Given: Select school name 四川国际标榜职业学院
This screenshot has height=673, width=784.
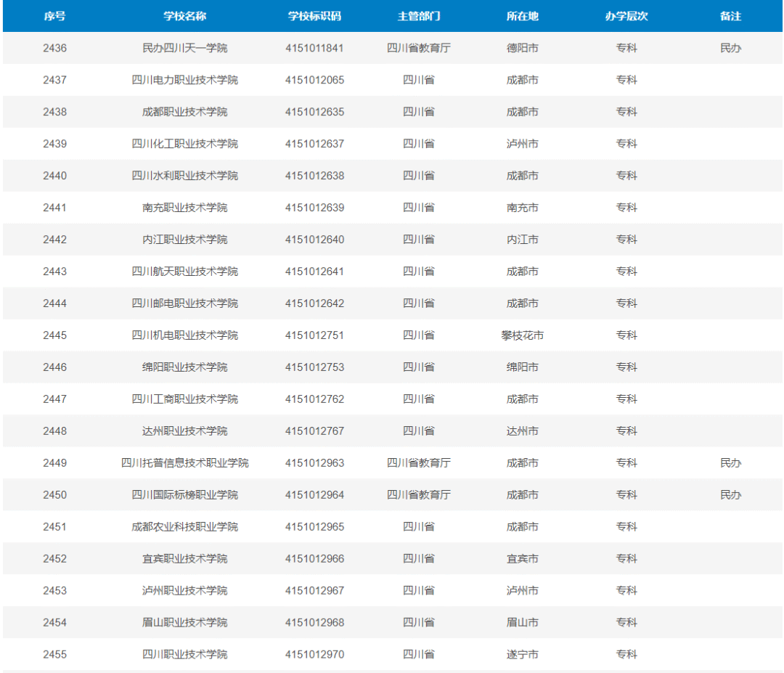Looking at the screenshot, I should [x=184, y=495].
